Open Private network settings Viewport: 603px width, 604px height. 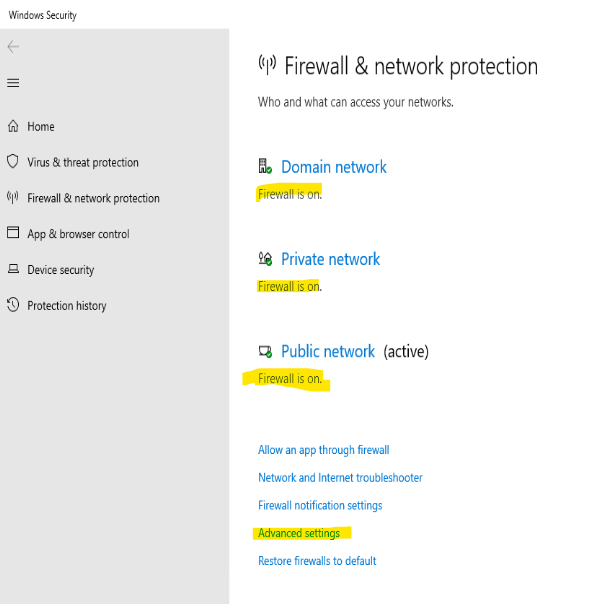[331, 259]
